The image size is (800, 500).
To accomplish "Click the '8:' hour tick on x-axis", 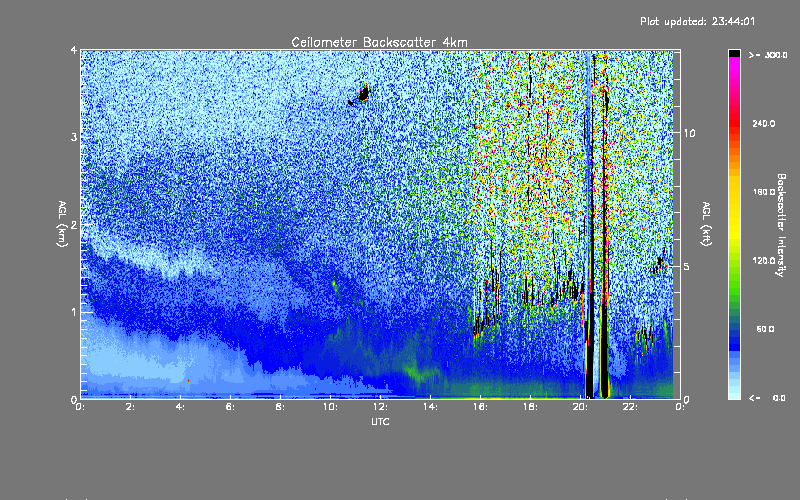I will pyautogui.click(x=280, y=407).
